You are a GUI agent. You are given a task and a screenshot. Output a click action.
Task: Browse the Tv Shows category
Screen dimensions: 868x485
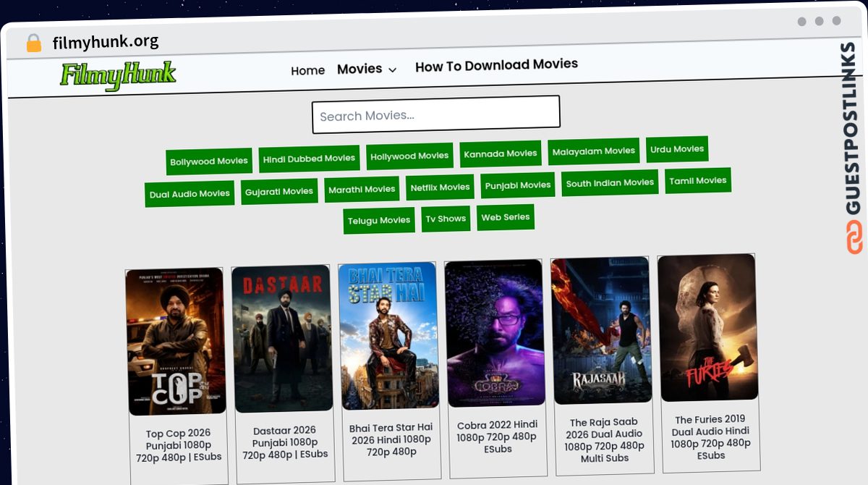pos(446,219)
